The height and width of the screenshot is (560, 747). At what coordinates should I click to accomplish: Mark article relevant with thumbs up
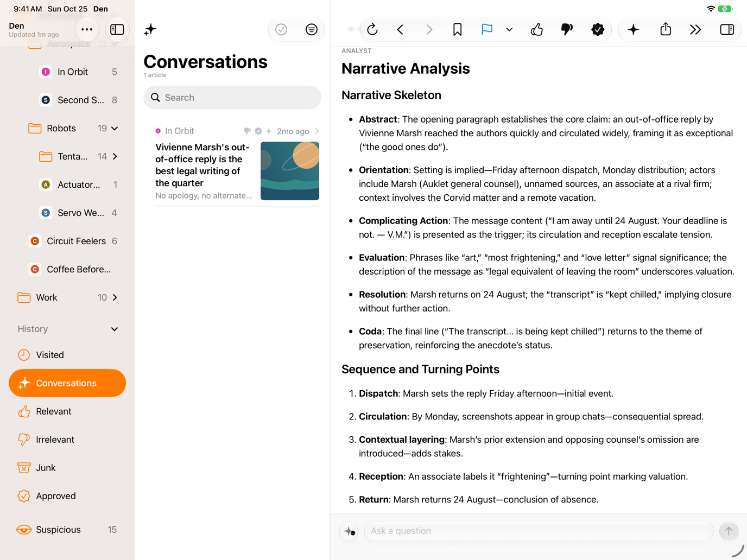pyautogui.click(x=537, y=29)
